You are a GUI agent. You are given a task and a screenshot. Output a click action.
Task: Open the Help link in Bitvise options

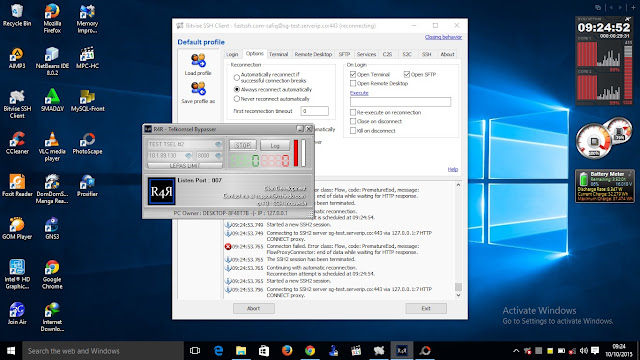[453, 169]
